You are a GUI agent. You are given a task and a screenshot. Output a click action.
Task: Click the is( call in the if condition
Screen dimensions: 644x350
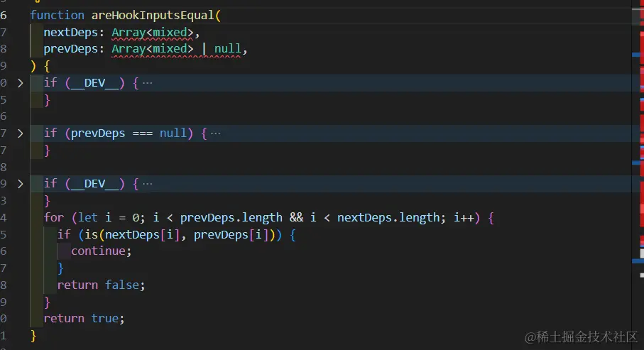click(x=94, y=234)
